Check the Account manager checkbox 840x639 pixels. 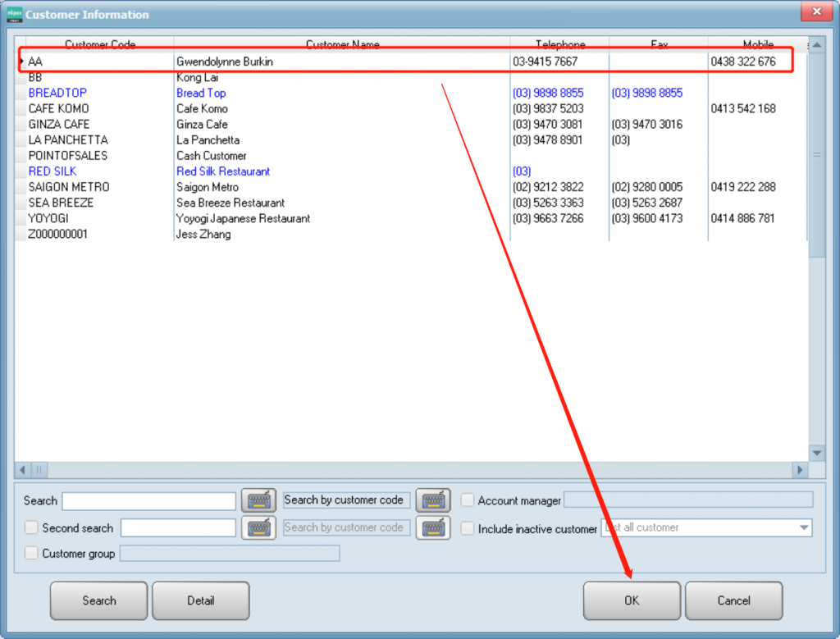click(468, 500)
